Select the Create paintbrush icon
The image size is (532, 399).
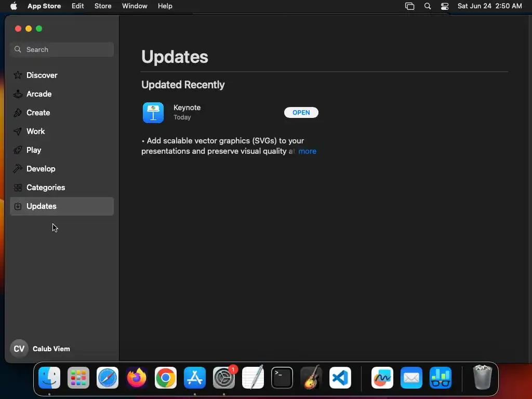pos(18,113)
